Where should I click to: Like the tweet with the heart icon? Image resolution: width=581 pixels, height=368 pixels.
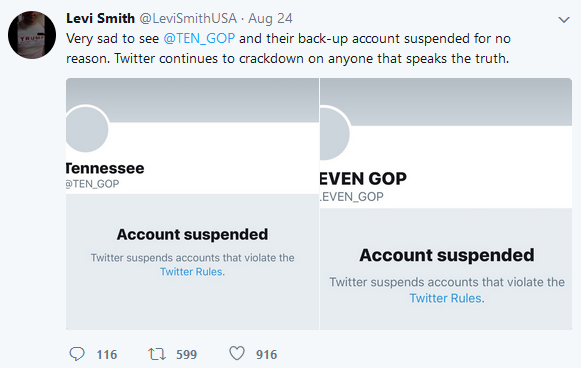coord(237,353)
